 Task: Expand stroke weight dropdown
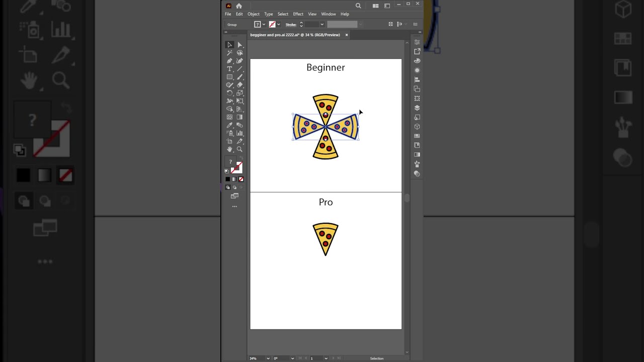322,24
